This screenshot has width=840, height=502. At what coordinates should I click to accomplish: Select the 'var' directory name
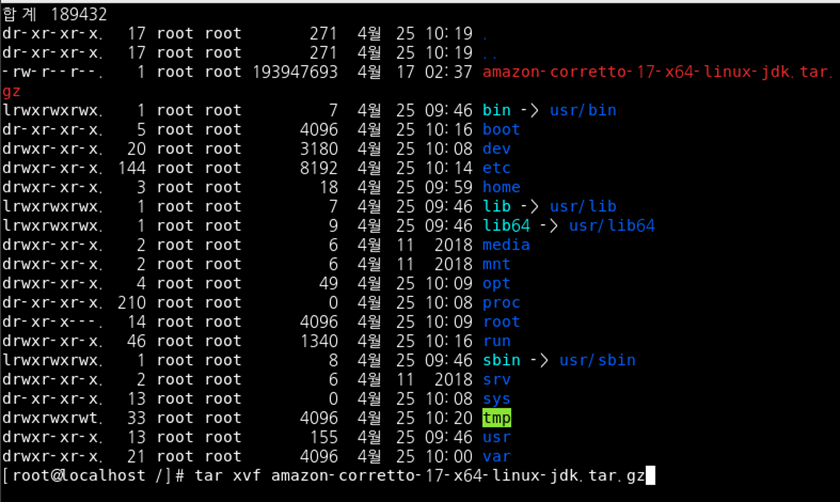497,456
